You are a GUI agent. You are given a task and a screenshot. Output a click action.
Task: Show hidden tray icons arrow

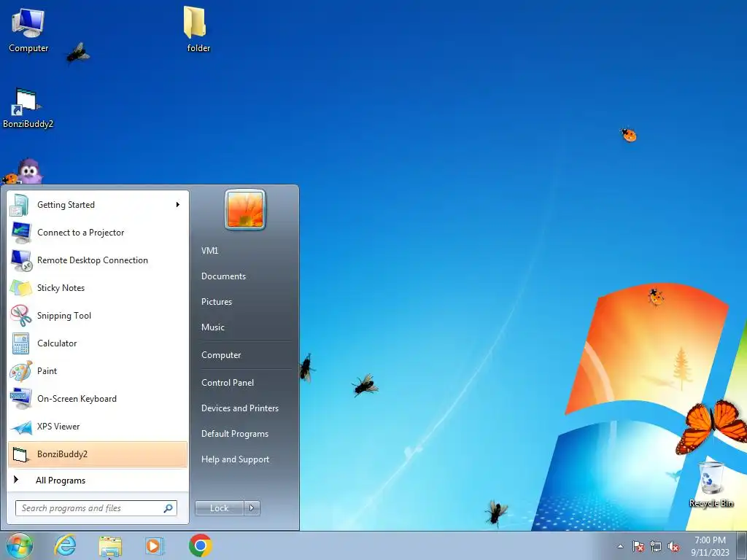coord(620,547)
